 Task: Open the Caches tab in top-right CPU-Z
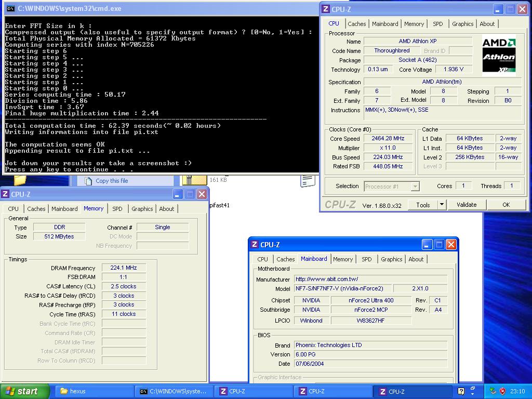pyautogui.click(x=356, y=24)
